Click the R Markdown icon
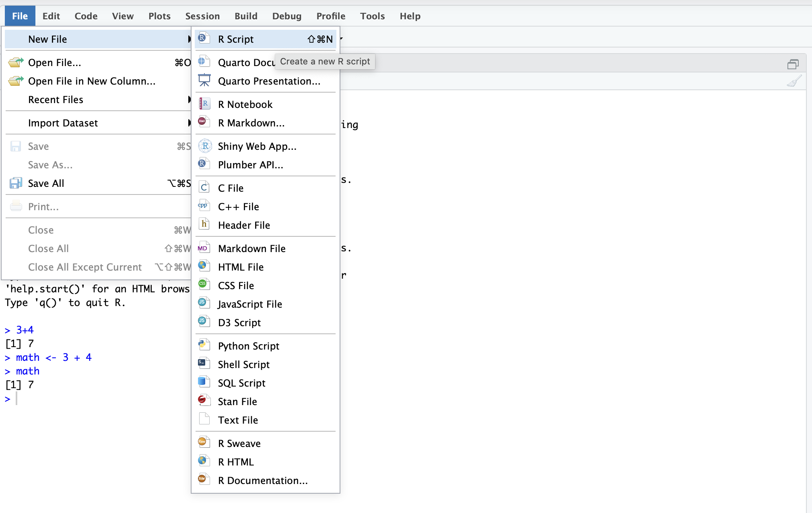This screenshot has width=812, height=513. (x=204, y=122)
